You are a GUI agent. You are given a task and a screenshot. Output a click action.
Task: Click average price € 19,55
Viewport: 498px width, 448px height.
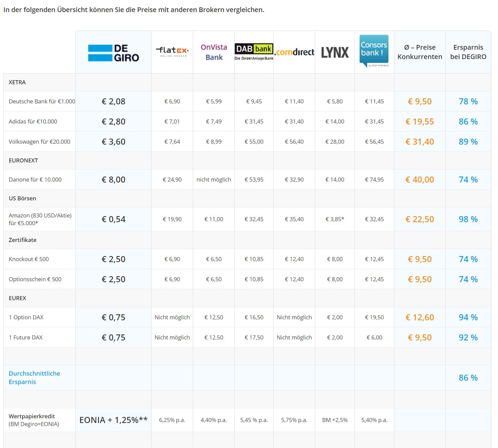tap(420, 121)
